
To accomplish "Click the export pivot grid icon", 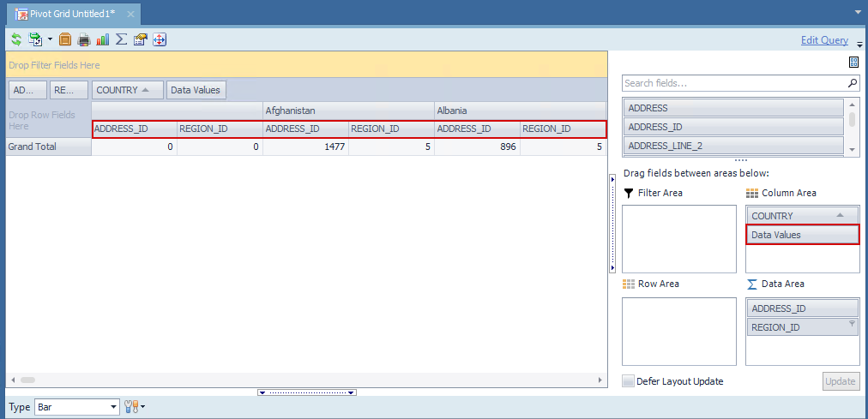I will click(35, 39).
